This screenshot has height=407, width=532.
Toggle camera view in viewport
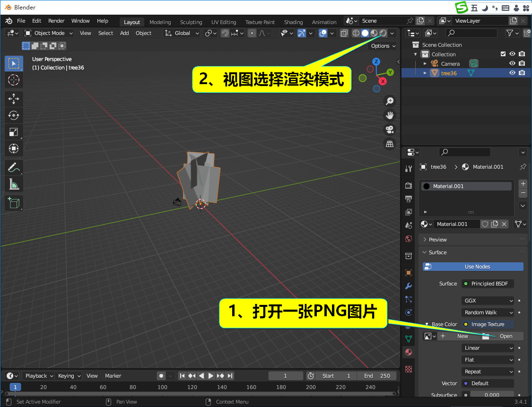(x=390, y=130)
